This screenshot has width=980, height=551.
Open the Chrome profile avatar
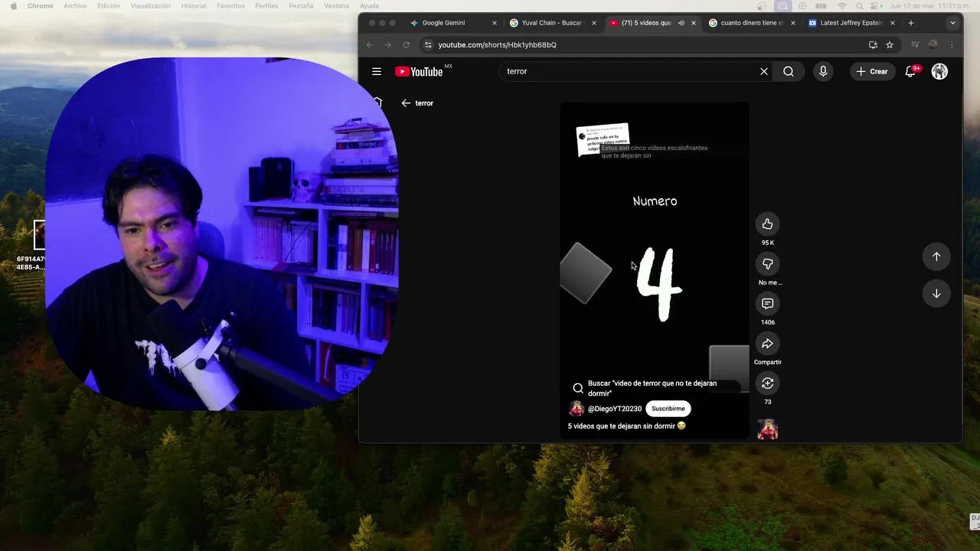pos(933,44)
